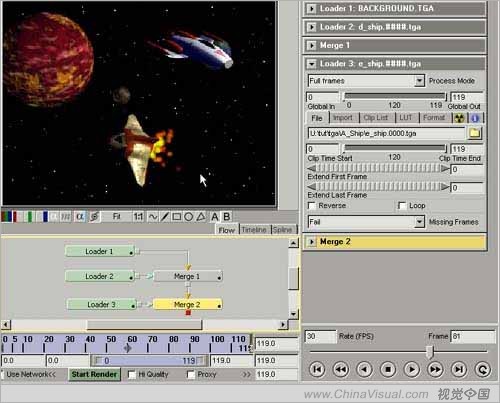Toggle the loop playback button
Viewport: 500px width, 403px height.
(x=483, y=369)
